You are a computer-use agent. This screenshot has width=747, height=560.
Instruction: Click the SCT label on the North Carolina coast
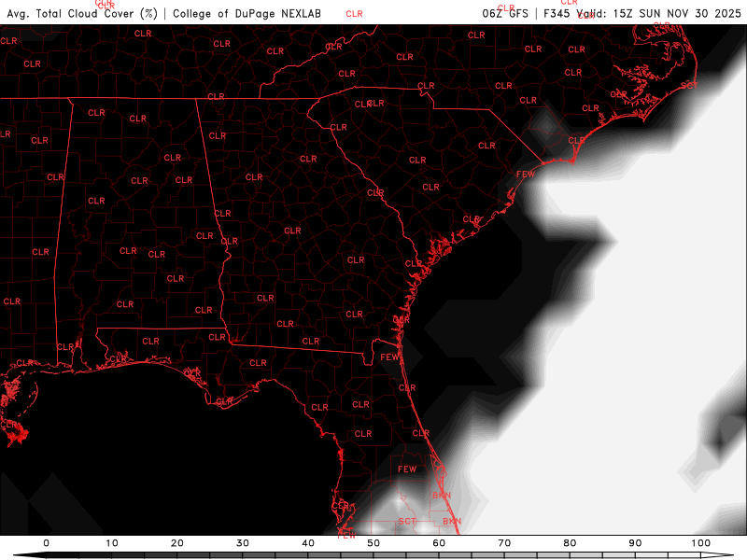coord(689,86)
